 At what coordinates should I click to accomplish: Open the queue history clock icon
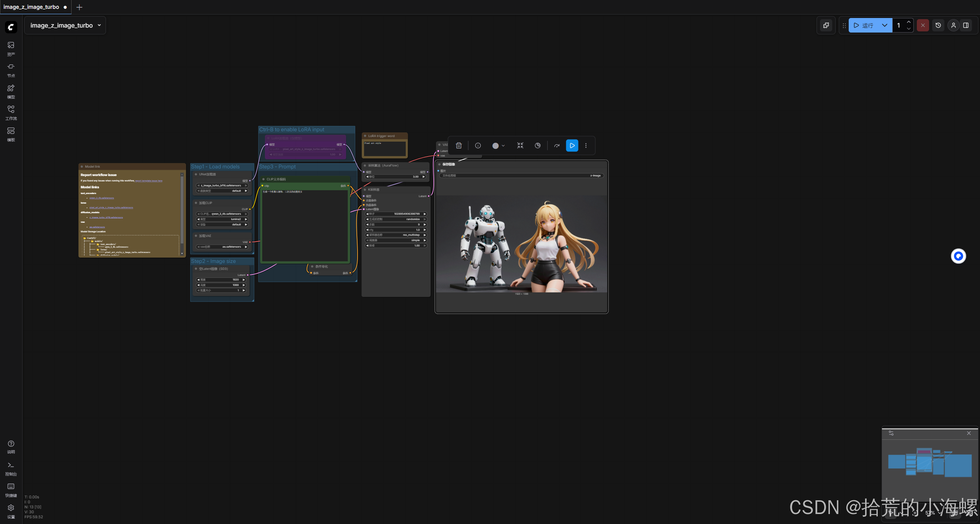click(938, 25)
